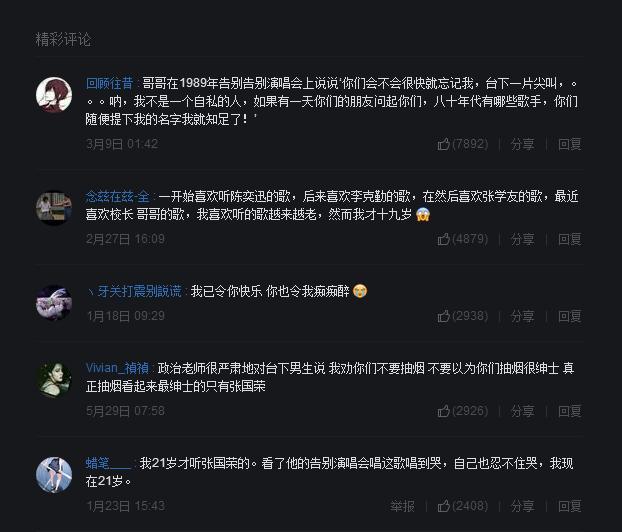Reply to 蜡笔's comment from 1月23日

pyautogui.click(x=570, y=506)
